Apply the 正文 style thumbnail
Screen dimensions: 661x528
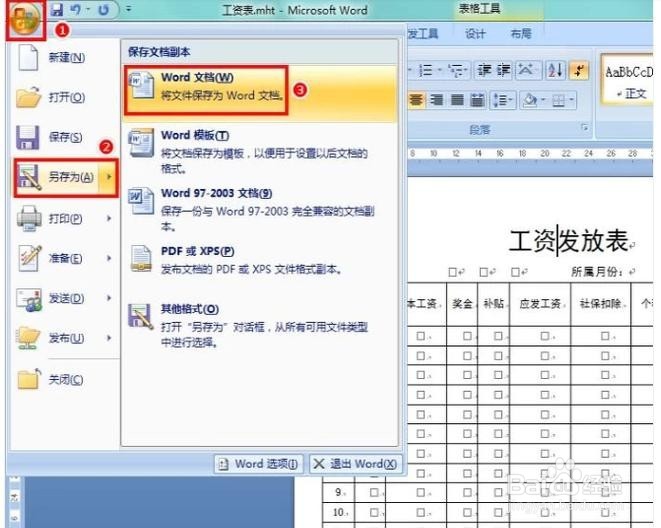point(628,81)
